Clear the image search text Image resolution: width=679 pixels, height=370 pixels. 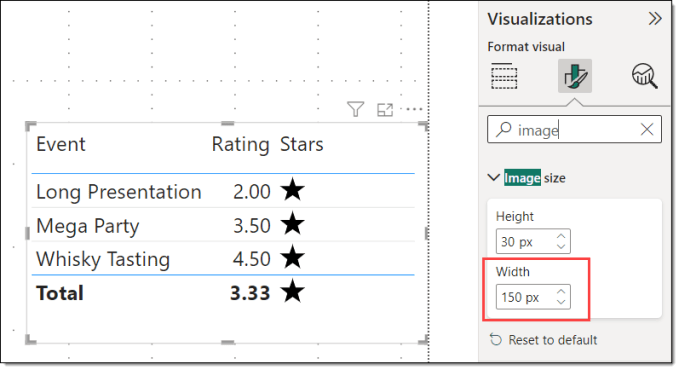pos(647,129)
